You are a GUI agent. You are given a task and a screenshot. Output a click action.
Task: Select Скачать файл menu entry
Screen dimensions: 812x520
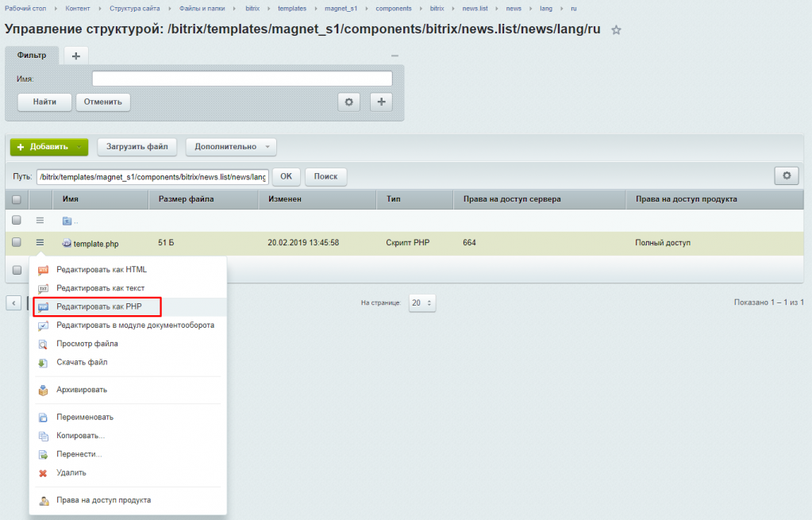(x=82, y=363)
